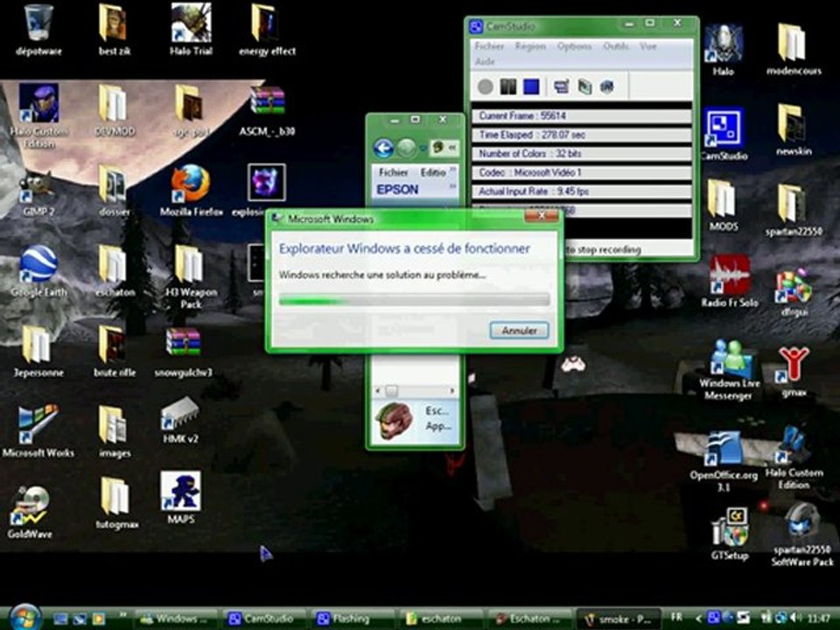Image resolution: width=840 pixels, height=630 pixels.
Task: Open the CamStudio Vue menu
Action: point(647,46)
